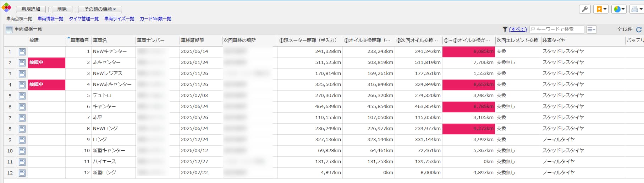Screen dimensions: 644x183
Task: Open record icon for ハイエース row
Action: [x=22, y=162]
